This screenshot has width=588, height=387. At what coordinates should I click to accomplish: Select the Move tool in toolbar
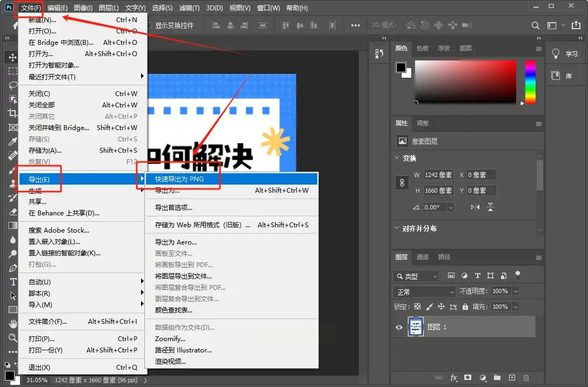(x=12, y=57)
